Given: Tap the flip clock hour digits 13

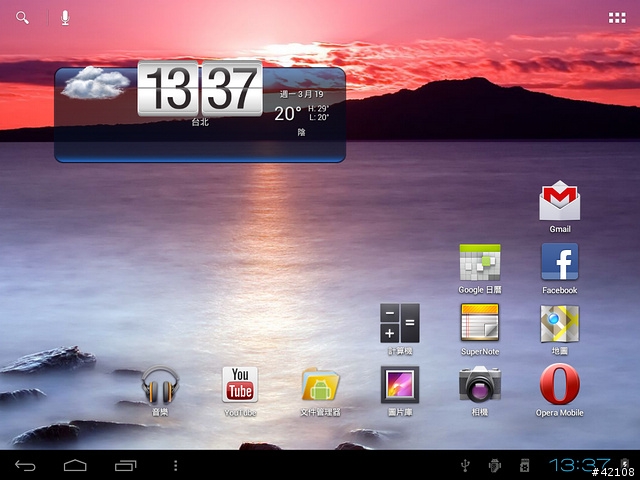Looking at the screenshot, I should coord(168,89).
